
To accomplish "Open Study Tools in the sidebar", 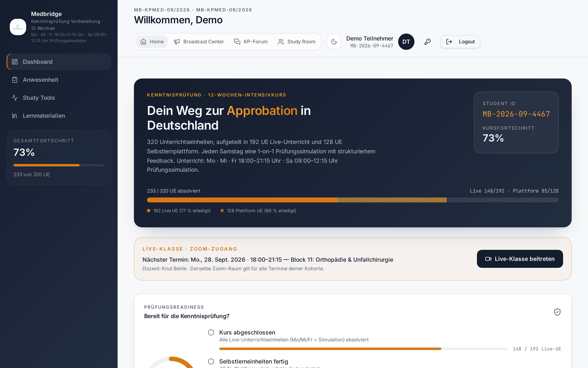I will click(x=59, y=98).
